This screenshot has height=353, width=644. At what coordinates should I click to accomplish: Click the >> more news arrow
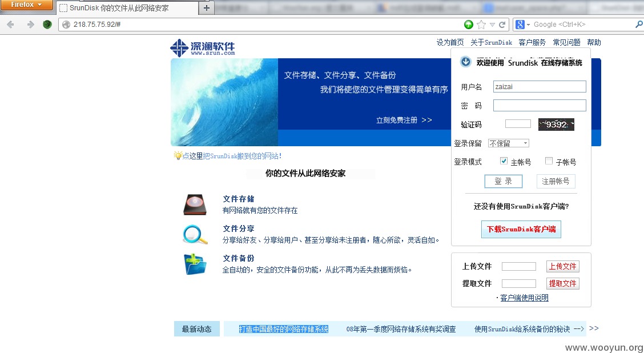[x=594, y=328]
